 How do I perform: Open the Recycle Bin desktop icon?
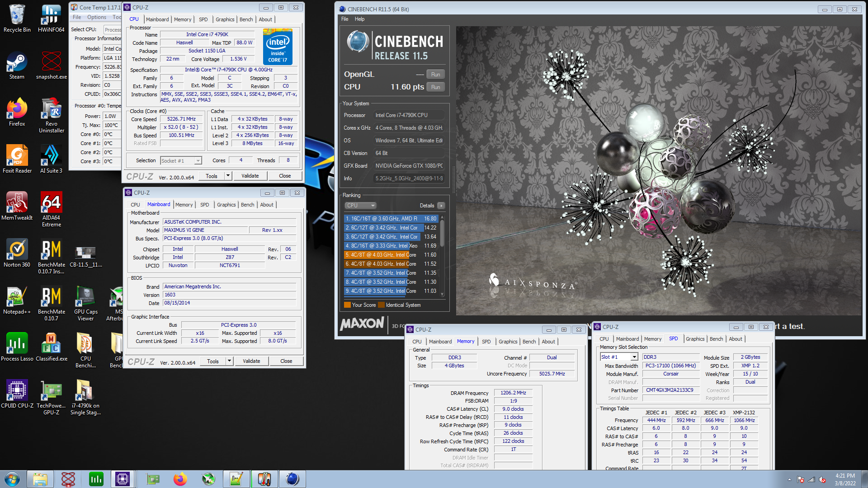(17, 18)
